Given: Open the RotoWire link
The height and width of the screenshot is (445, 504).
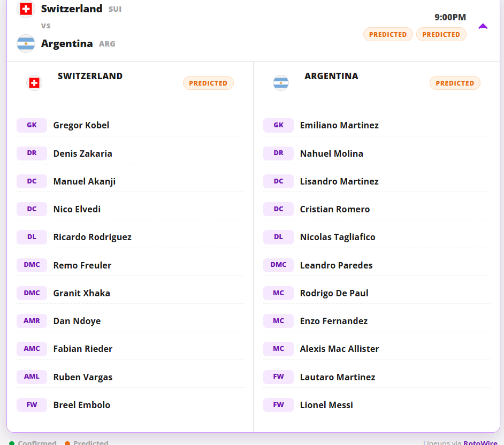Looking at the screenshot, I should [x=480, y=442].
